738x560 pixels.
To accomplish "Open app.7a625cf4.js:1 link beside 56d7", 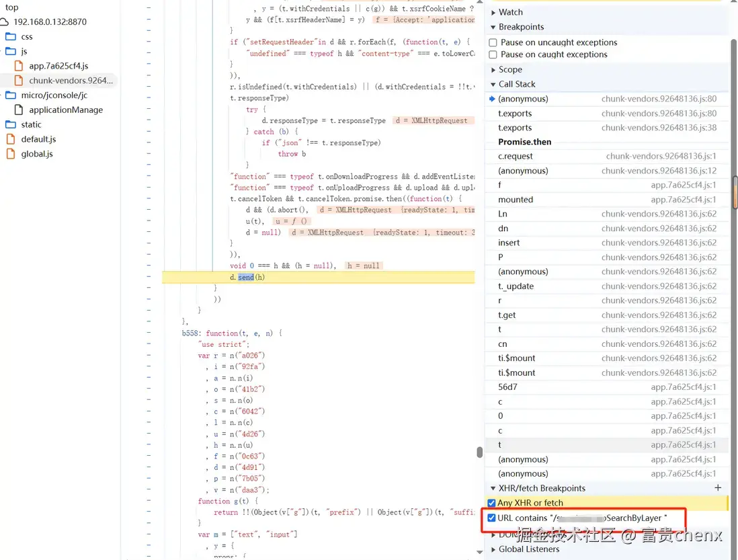I will 684,387.
